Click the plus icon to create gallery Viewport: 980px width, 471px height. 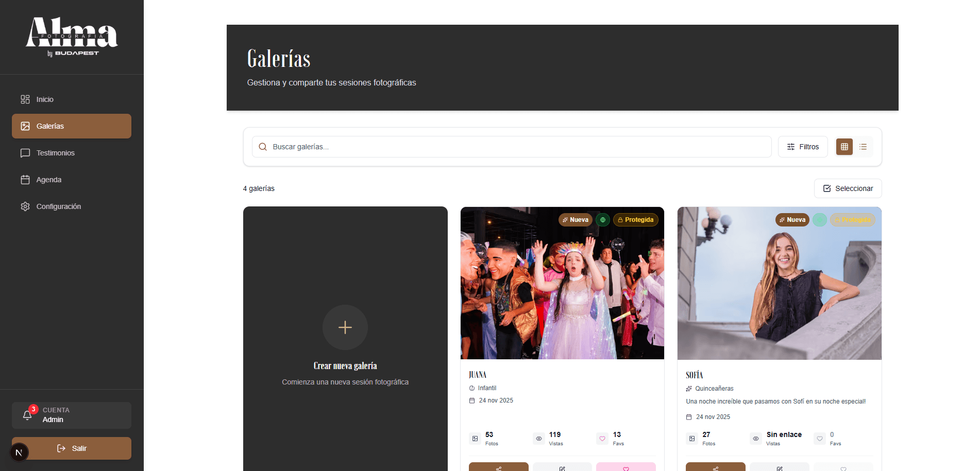pos(345,327)
